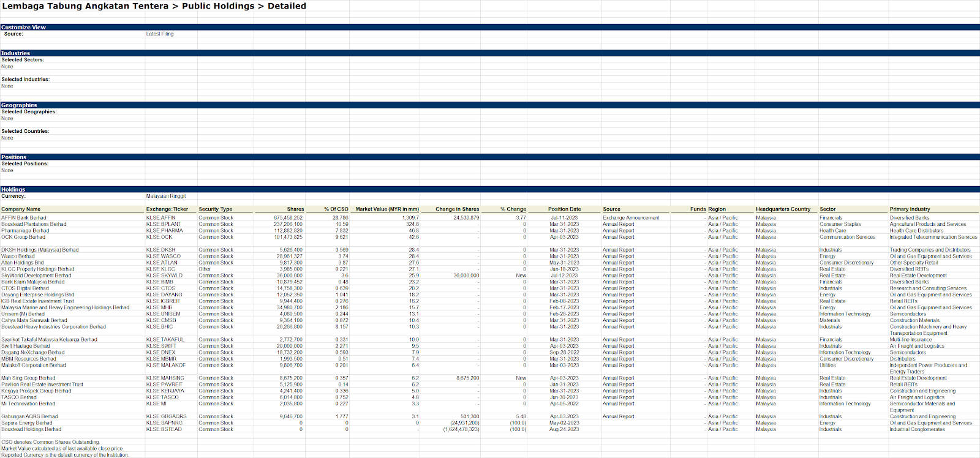Screen dimensions: 980x458
Task: Click the 'KLSE:PAVREIT' ticker cell
Action: pyautogui.click(x=164, y=385)
